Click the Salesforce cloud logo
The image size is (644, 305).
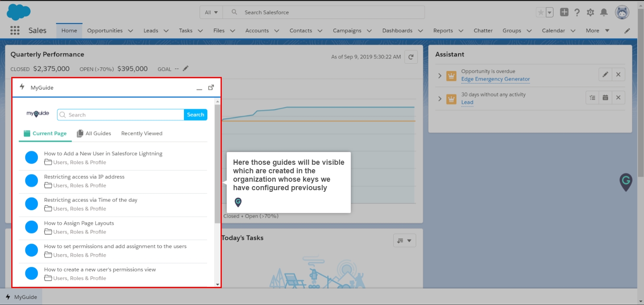pyautogui.click(x=19, y=12)
